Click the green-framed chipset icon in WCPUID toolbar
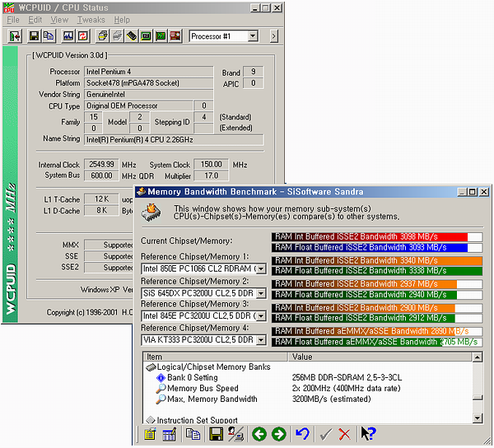Screen dimensions: 494x448 tap(146, 36)
